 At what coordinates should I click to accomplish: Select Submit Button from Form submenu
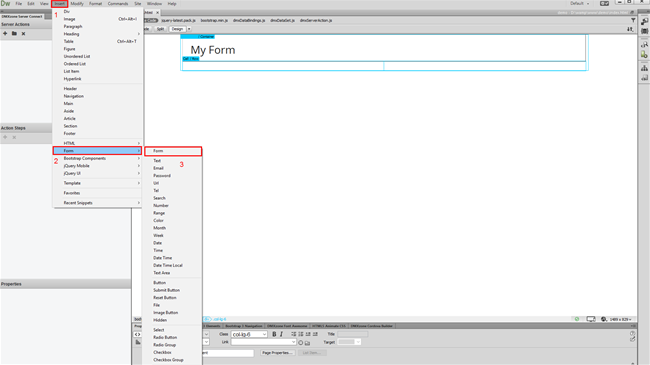(x=167, y=290)
